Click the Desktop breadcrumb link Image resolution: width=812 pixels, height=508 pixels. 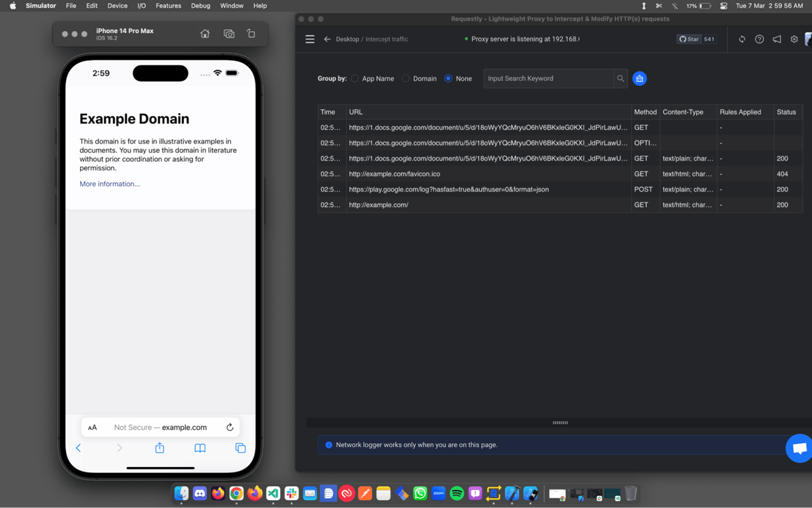point(347,39)
